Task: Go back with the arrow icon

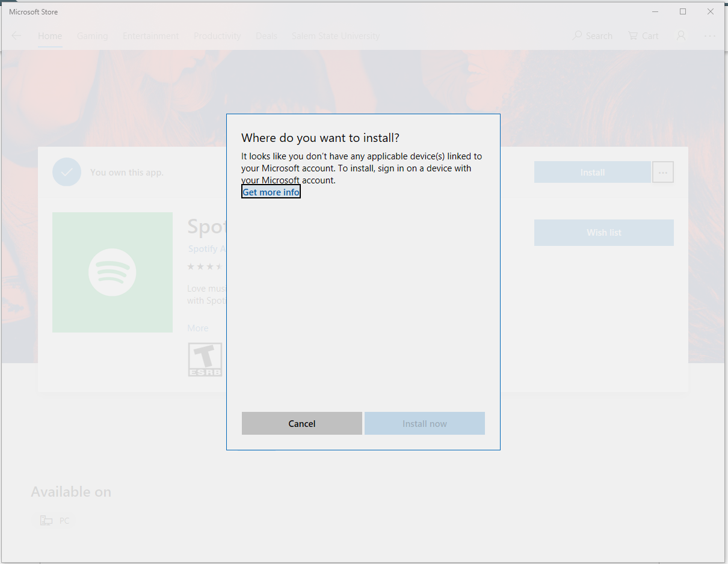Action: tap(16, 35)
